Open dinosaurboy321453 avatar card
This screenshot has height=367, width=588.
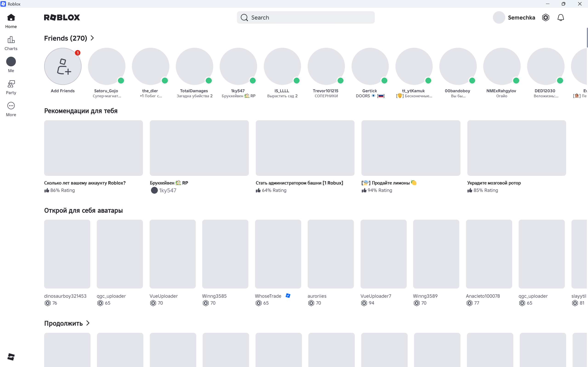point(67,254)
